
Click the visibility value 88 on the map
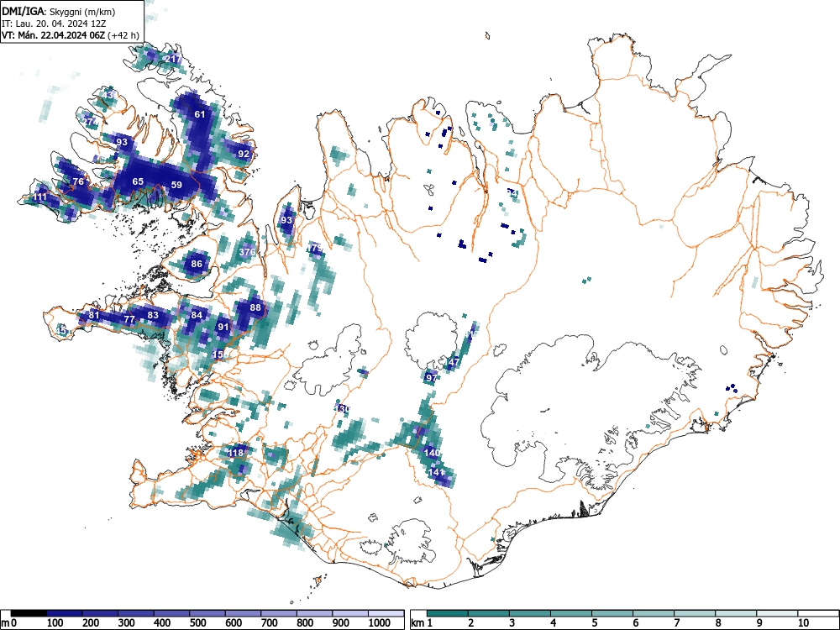[x=255, y=307]
